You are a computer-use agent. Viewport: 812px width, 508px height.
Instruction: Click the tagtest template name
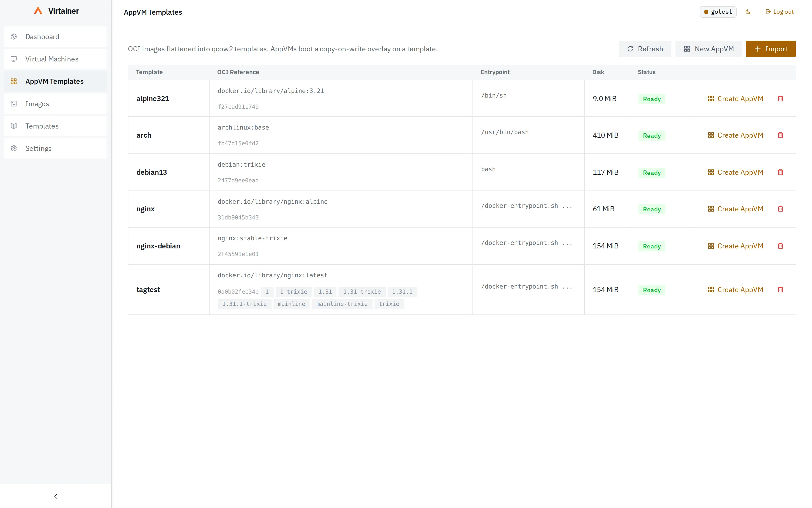click(x=148, y=290)
